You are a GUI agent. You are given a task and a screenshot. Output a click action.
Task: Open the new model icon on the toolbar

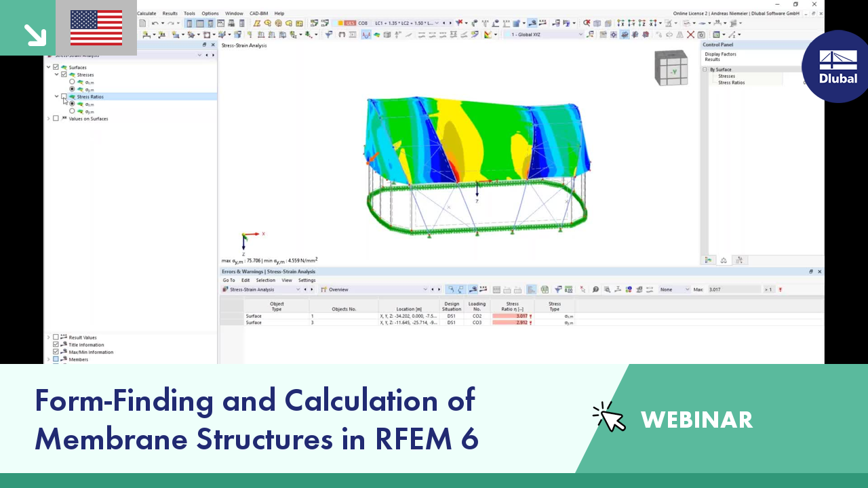[x=143, y=24]
